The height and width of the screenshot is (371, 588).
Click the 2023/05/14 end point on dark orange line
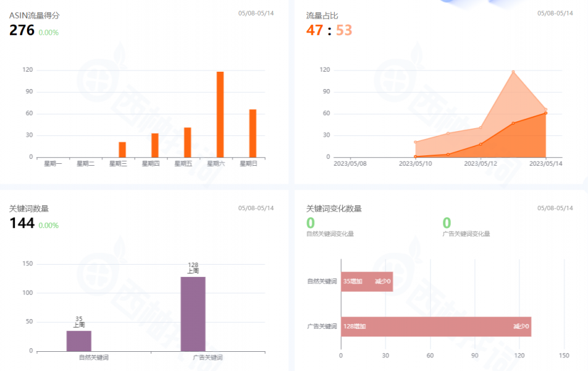(545, 113)
